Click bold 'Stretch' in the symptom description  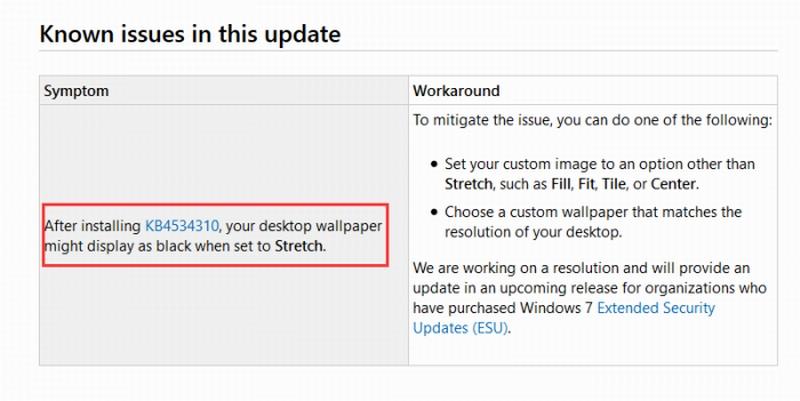299,246
